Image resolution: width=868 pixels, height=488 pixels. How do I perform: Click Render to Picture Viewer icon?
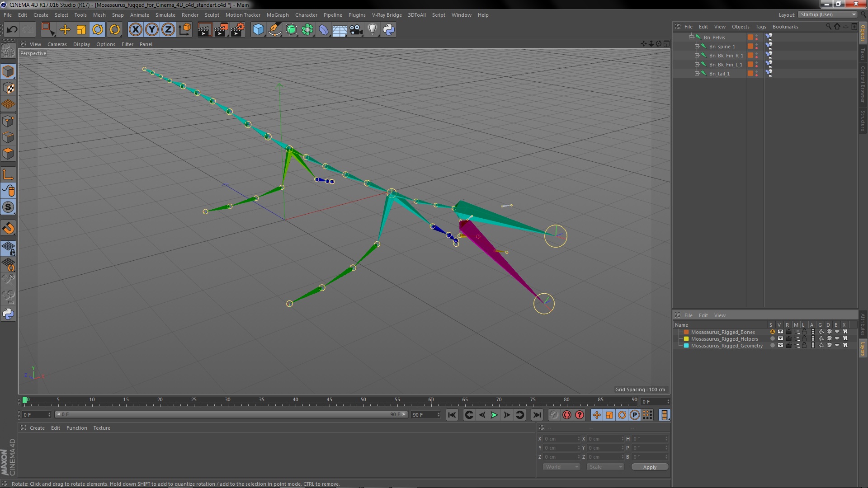(x=221, y=30)
